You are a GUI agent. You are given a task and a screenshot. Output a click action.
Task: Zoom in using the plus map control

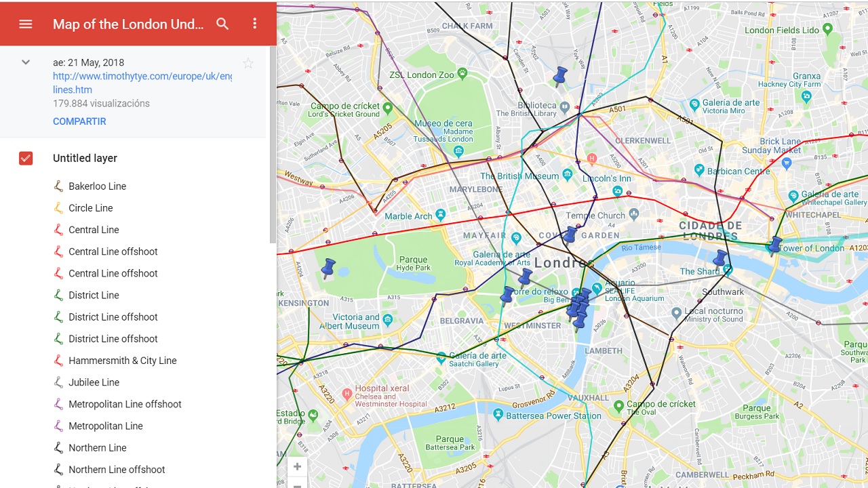point(297,466)
